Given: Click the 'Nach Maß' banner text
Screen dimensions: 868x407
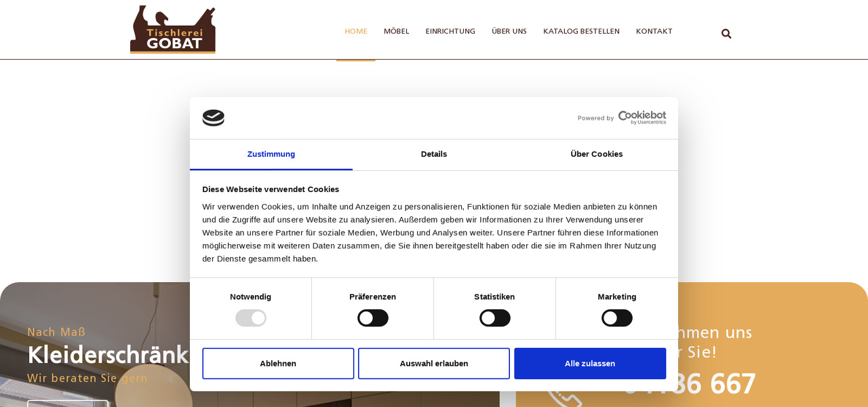Looking at the screenshot, I should pos(56,332).
